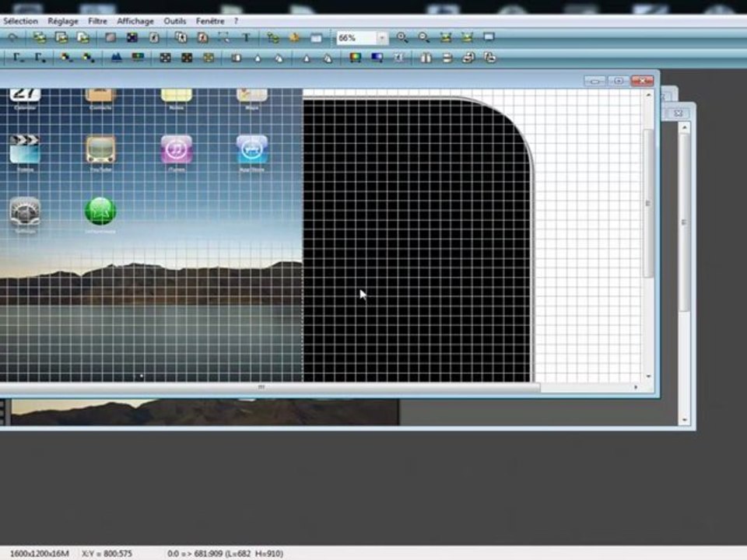Click the rotate 90° counterclockwise icon

[x=468, y=58]
